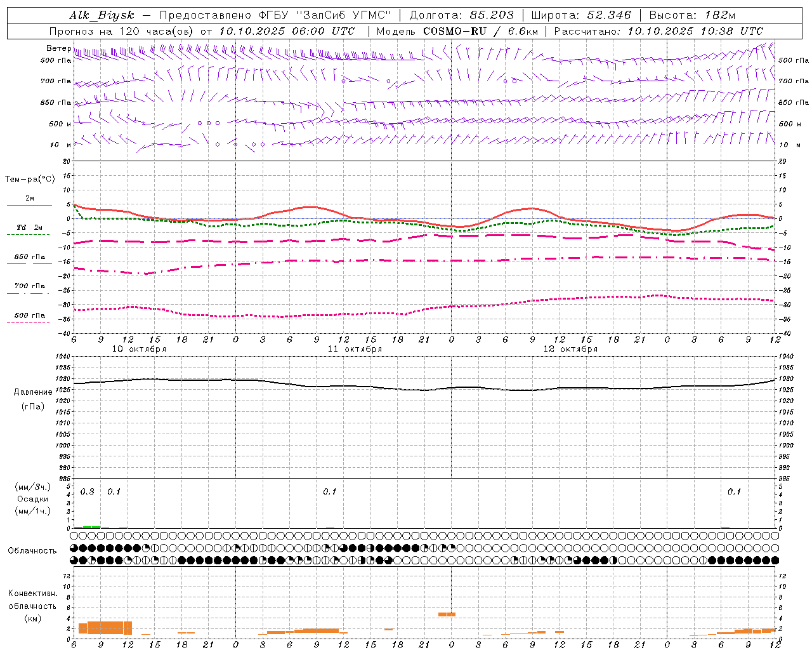Click the 10 октября date label

point(139,349)
